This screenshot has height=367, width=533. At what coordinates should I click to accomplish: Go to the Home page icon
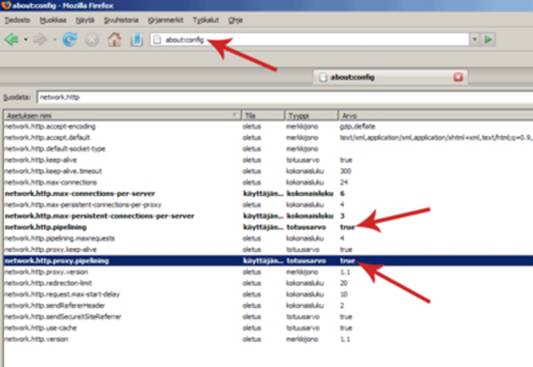(115, 39)
